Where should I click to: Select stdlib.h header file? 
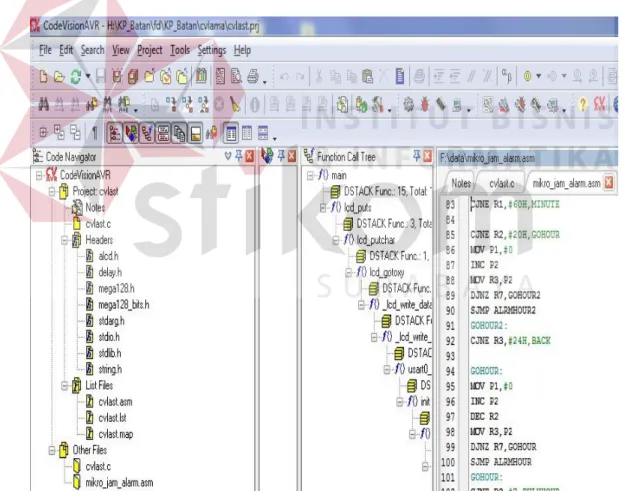(x=110, y=353)
